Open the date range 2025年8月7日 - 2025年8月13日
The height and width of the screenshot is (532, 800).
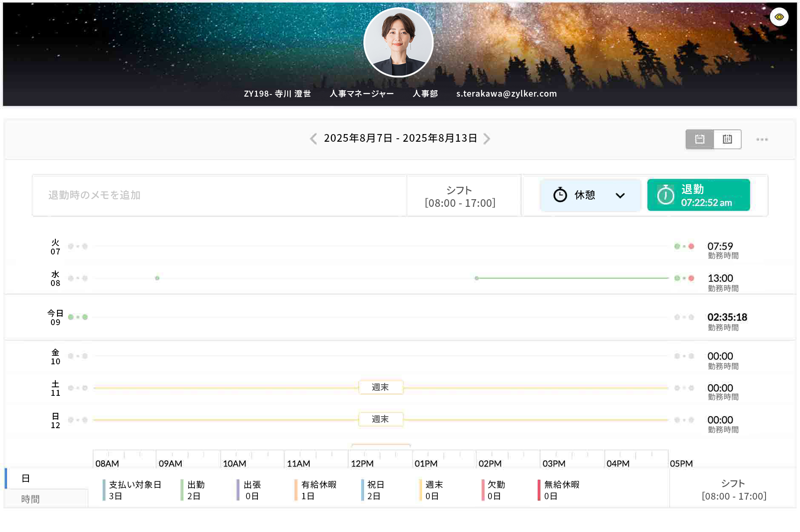400,138
